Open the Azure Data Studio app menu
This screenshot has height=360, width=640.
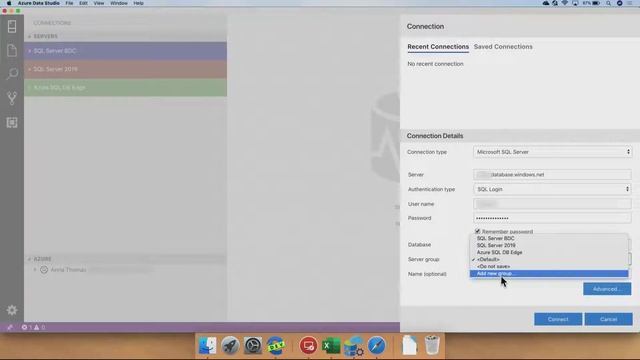(x=39, y=3)
